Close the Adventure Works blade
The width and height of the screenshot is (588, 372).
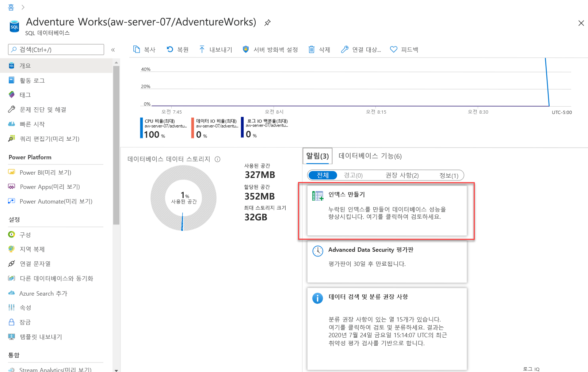pyautogui.click(x=581, y=23)
